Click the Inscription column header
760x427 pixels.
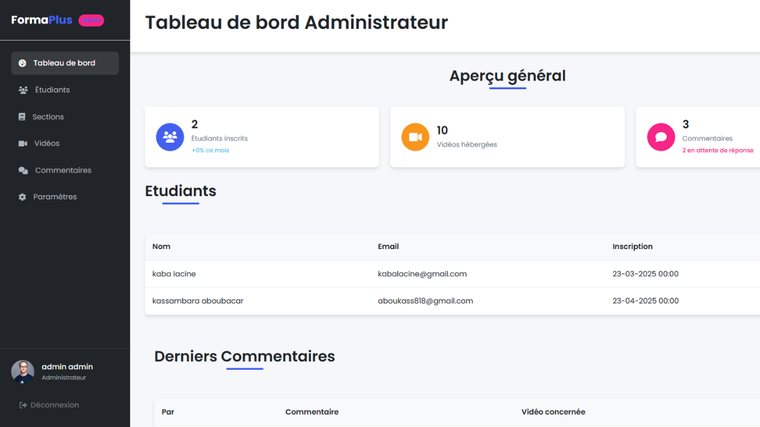[x=632, y=246]
